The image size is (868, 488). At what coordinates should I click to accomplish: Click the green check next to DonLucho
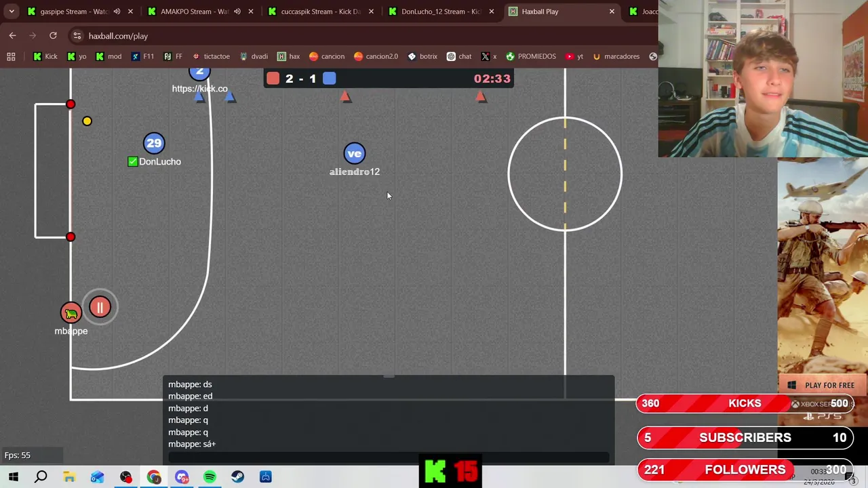click(133, 161)
